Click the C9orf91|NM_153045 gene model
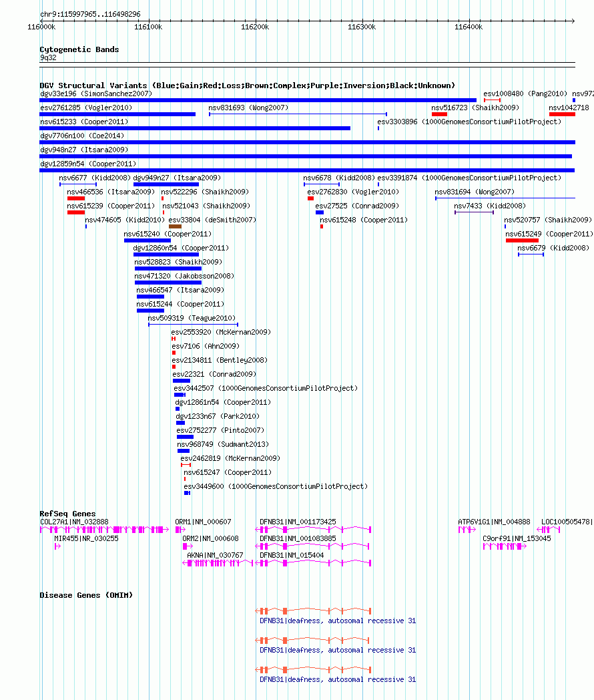The image size is (594, 700). click(505, 546)
